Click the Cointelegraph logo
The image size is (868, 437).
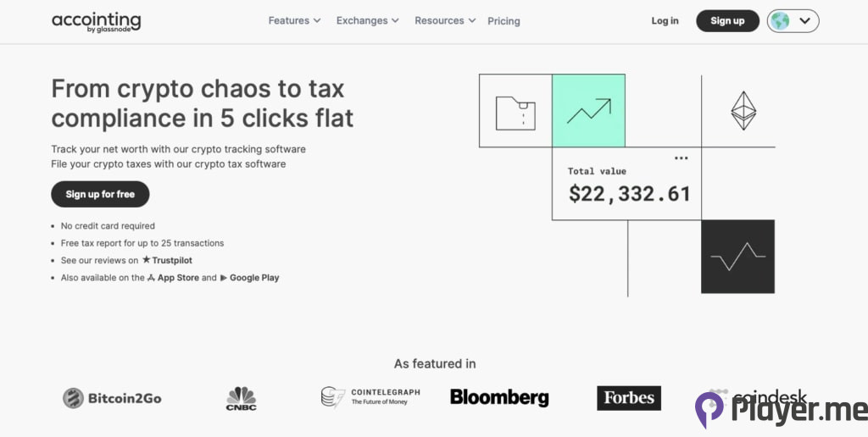[370, 397]
